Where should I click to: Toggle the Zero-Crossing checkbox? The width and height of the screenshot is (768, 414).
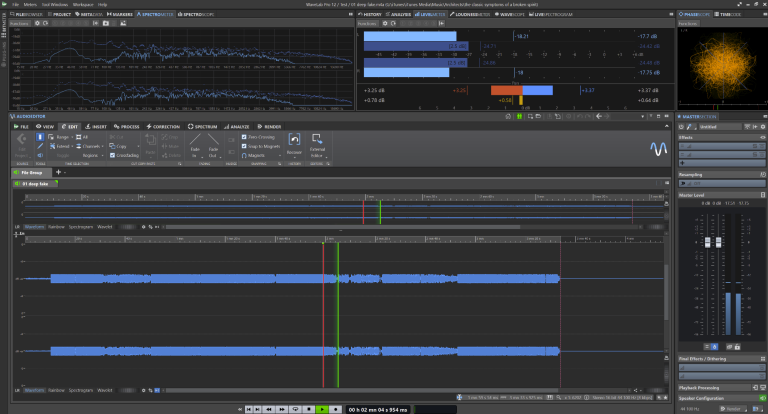pos(246,137)
